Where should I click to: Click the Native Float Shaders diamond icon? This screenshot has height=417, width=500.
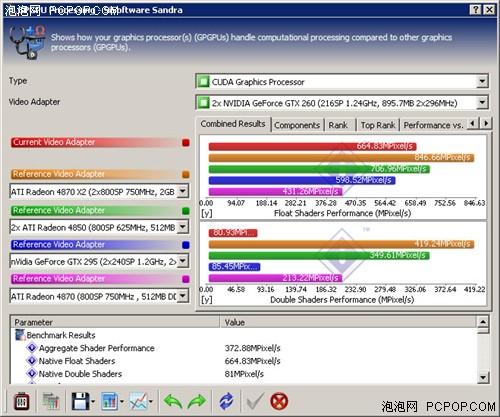coord(32,361)
